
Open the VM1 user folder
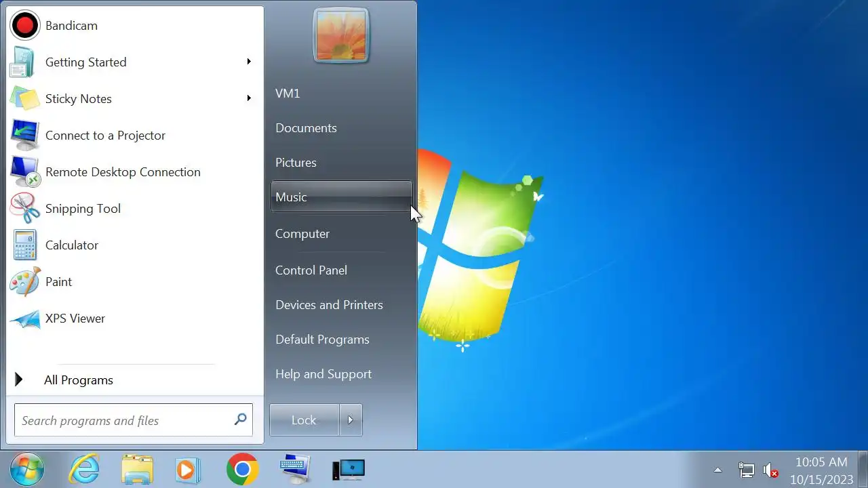point(341,94)
